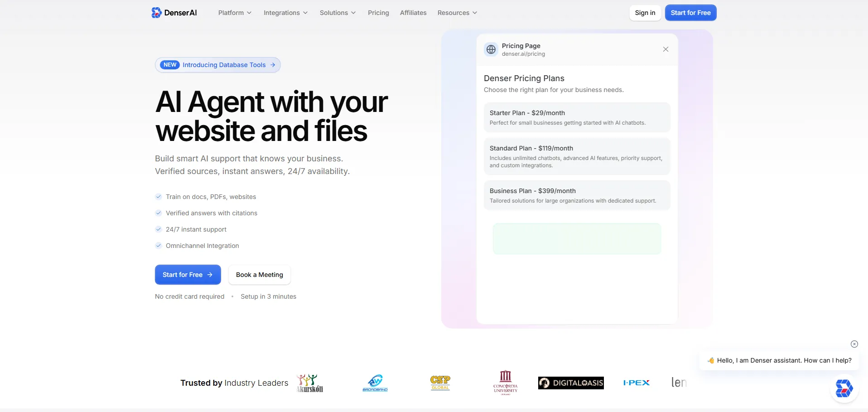Select the Standard Plan $119/month card
The image size is (868, 412).
[x=577, y=156]
